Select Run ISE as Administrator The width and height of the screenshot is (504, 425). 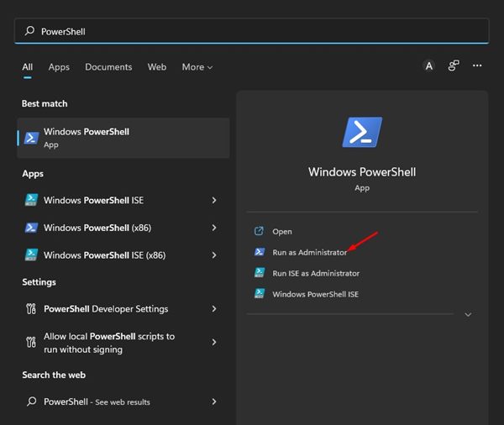pyautogui.click(x=315, y=273)
